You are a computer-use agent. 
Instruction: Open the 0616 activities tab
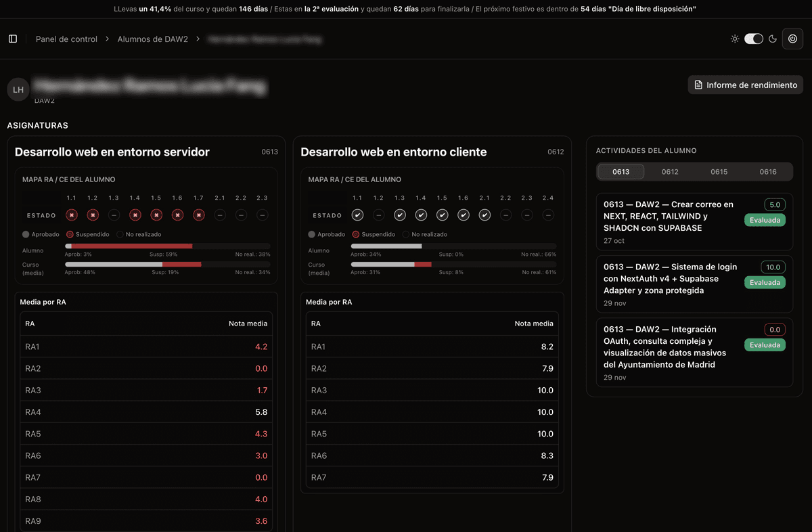click(767, 172)
